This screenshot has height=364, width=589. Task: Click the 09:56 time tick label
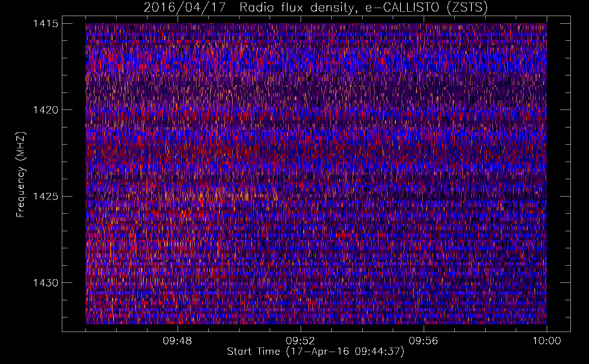click(423, 341)
